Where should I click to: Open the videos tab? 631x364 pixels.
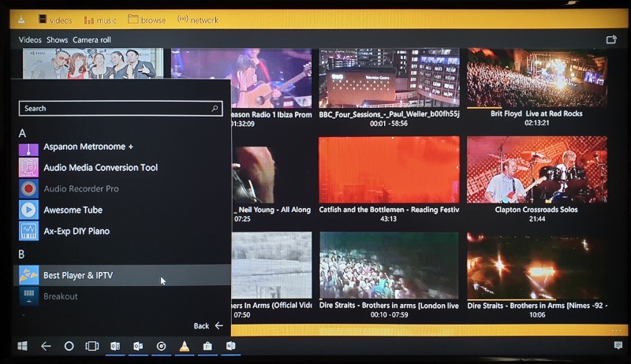55,20
